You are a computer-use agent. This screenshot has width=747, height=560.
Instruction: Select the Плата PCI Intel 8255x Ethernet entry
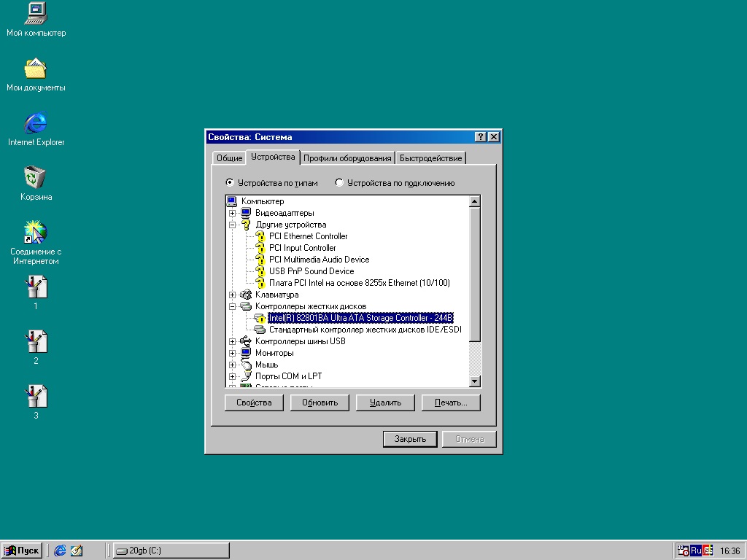(x=359, y=283)
